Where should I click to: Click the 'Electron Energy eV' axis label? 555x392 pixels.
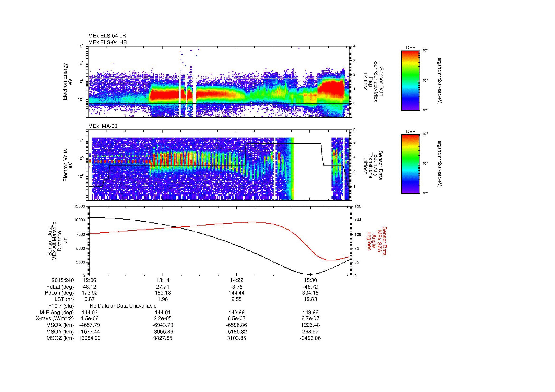tap(67, 82)
